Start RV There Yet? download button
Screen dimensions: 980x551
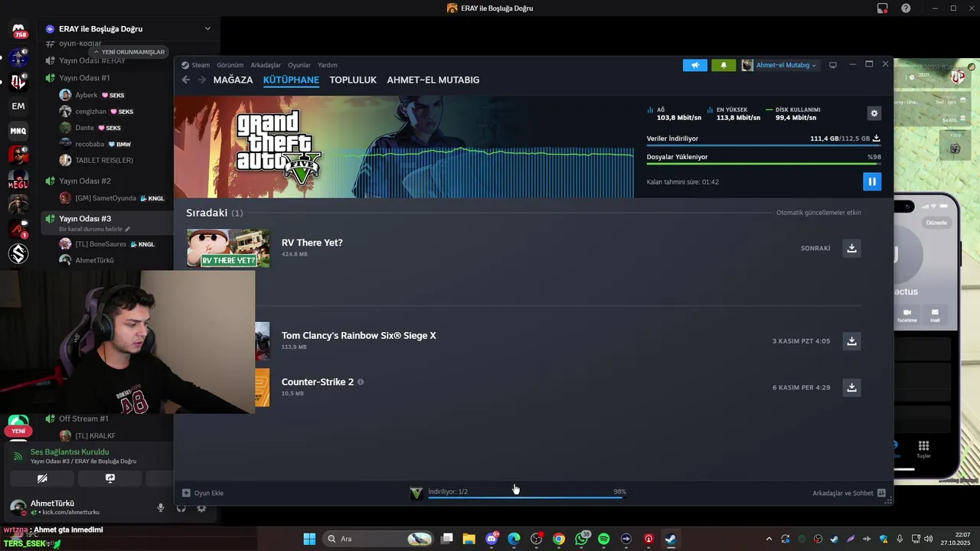(851, 248)
